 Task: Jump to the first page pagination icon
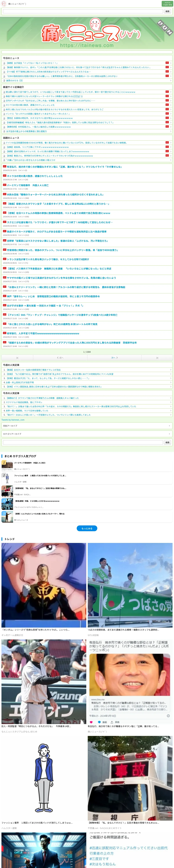coord(17,358)
